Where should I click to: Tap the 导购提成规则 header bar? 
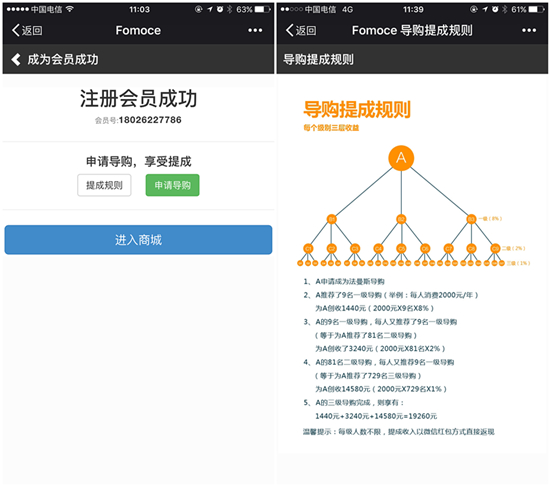coord(412,59)
